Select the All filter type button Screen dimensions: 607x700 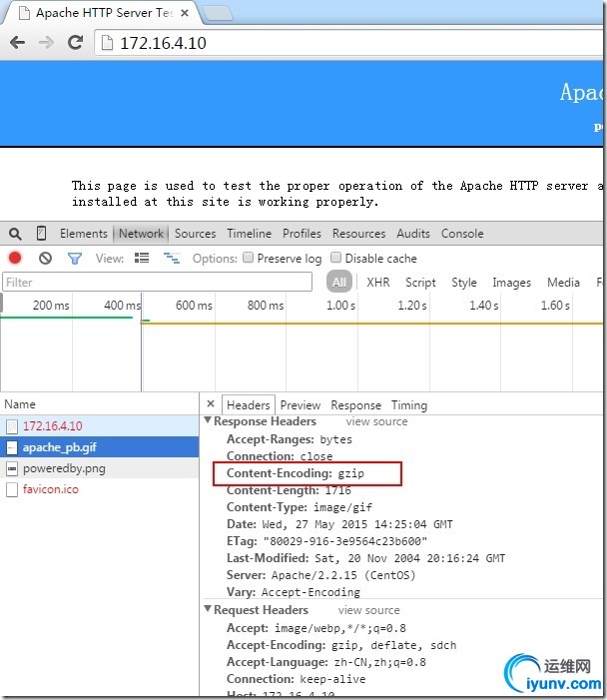pos(339,283)
